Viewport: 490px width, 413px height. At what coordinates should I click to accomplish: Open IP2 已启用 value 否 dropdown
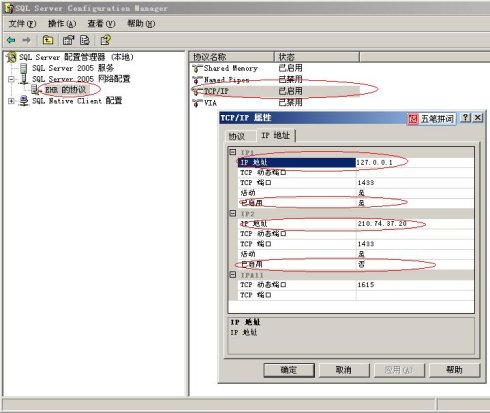point(415,264)
